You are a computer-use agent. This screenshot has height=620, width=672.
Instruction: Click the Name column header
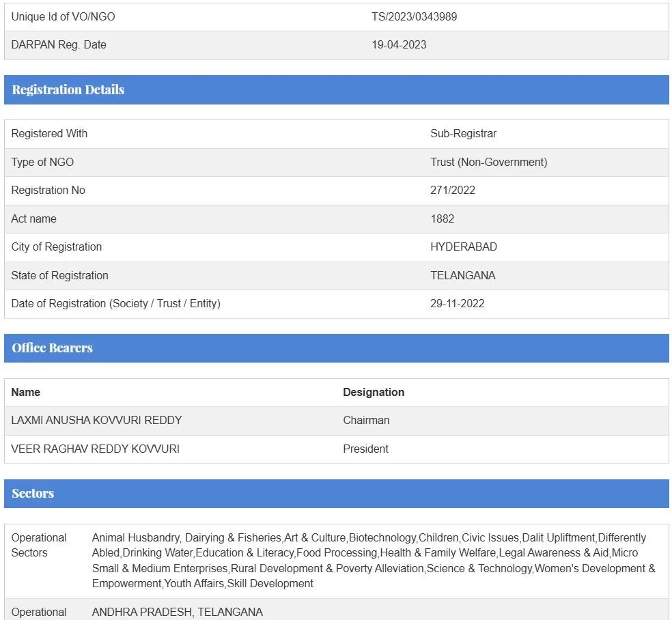tap(26, 392)
